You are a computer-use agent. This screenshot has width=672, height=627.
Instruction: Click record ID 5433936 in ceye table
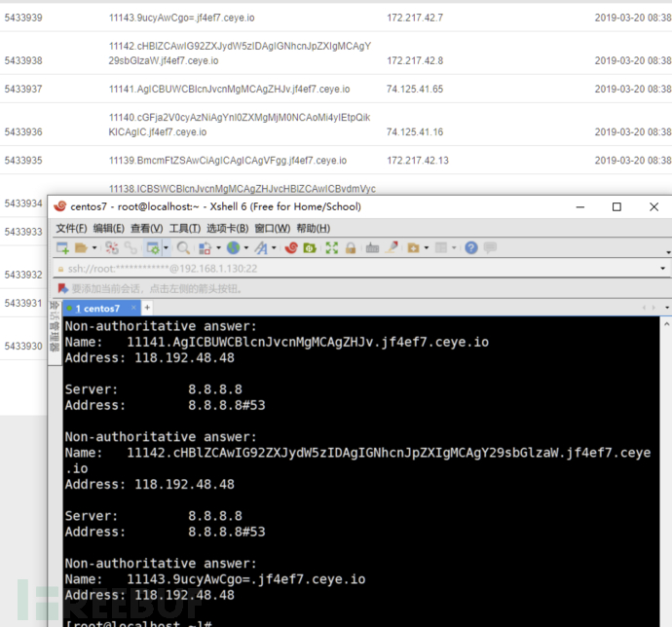point(23,131)
